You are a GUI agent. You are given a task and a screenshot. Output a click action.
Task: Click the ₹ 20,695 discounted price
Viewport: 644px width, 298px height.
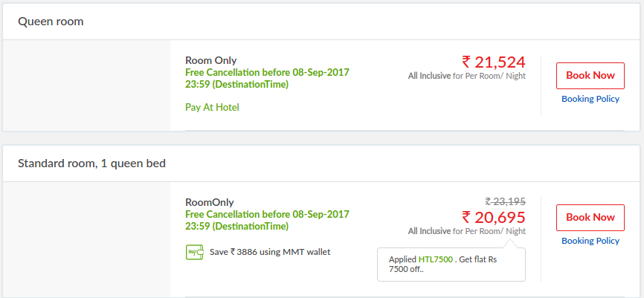(494, 216)
